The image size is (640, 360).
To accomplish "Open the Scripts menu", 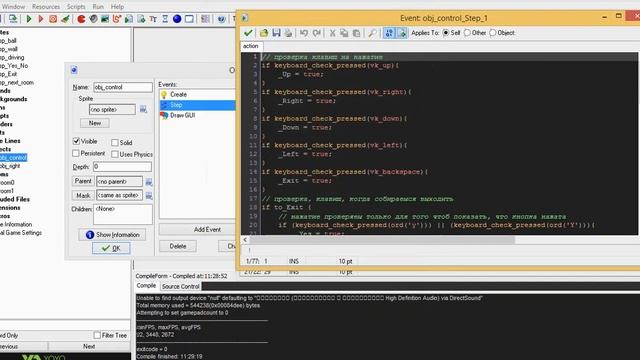I will click(76, 7).
